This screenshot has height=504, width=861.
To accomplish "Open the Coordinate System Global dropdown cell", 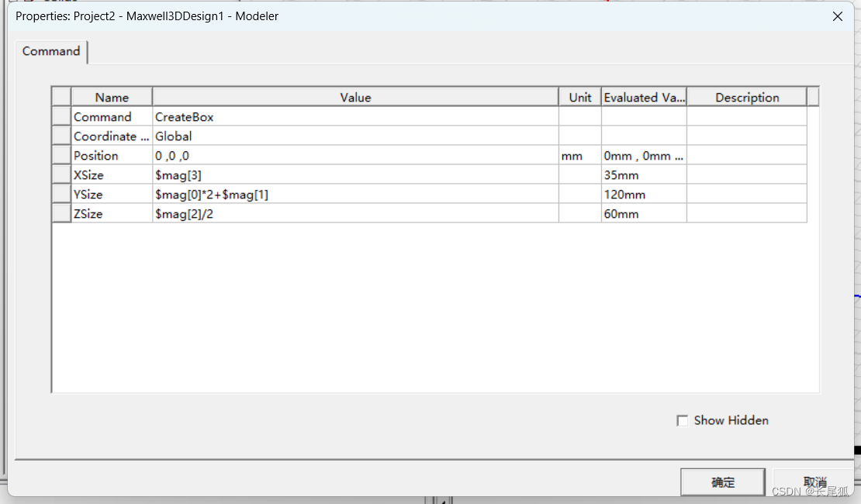I will 355,136.
